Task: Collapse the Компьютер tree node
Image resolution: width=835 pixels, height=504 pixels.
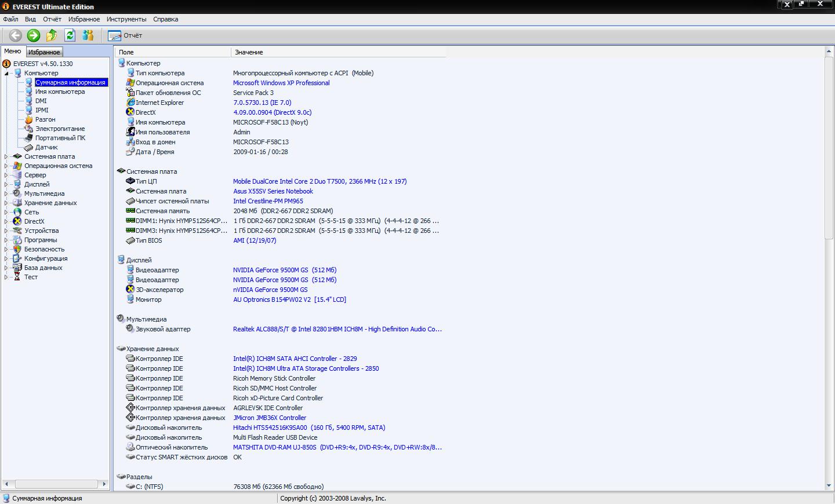Action: coord(6,73)
